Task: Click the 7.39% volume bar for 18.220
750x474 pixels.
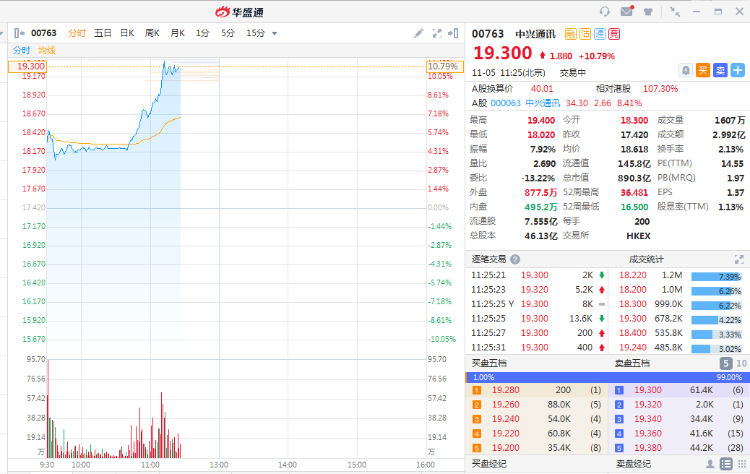Action: (x=716, y=276)
